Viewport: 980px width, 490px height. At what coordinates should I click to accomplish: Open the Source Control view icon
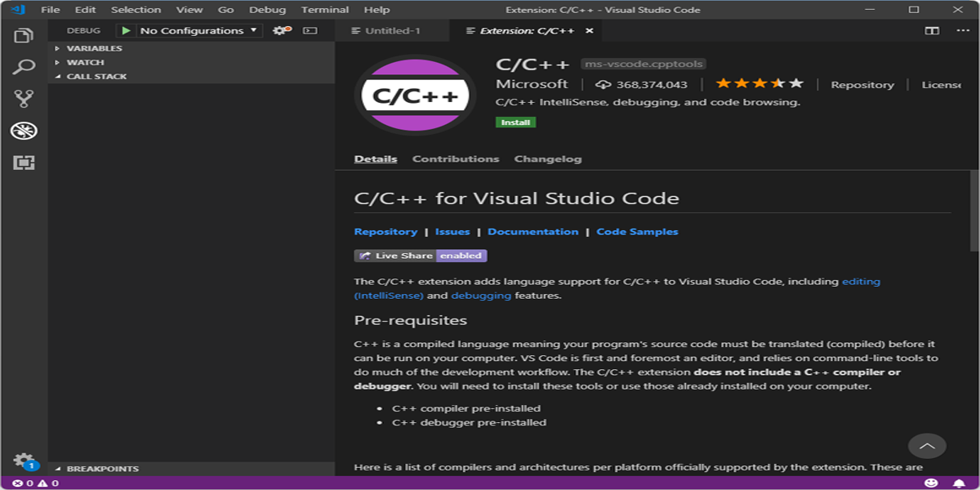(x=24, y=100)
